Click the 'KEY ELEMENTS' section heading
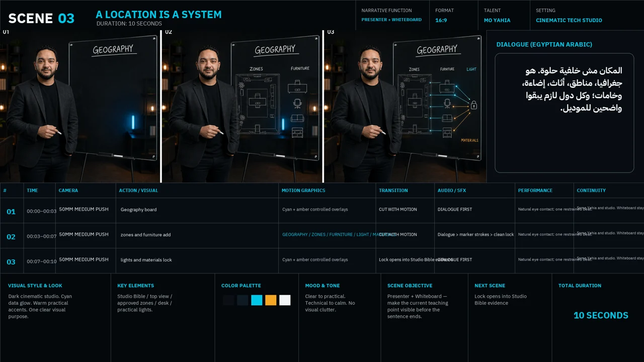The height and width of the screenshot is (362, 644). coord(136,286)
